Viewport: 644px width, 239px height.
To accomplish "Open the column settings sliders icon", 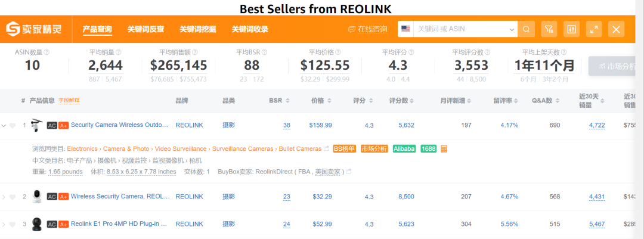I will (x=571, y=29).
